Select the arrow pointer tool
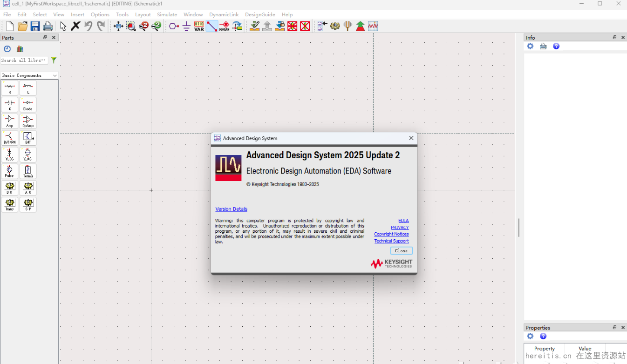Screen dimensions: 627x364 click(x=63, y=26)
